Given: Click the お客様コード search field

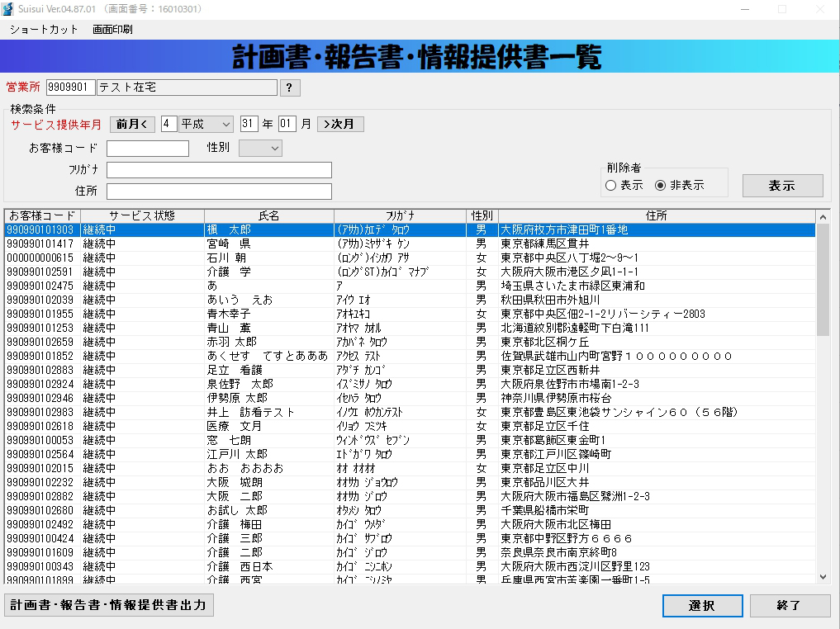Looking at the screenshot, I should click(148, 149).
